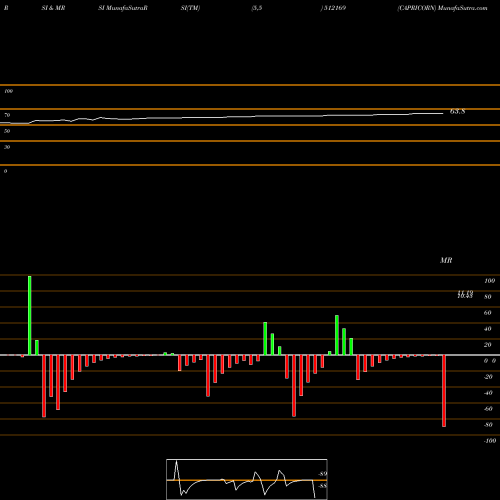Click the tallest green MR bar

(x=30, y=315)
